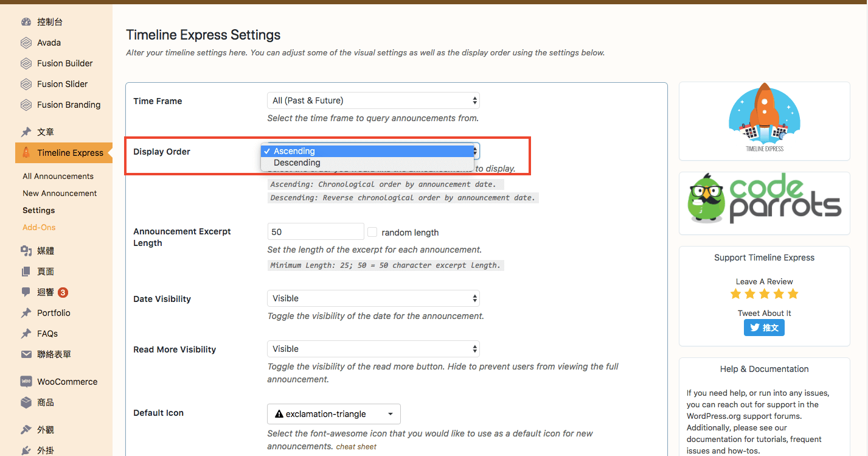Click the Announcement Excerpt Length input field
This screenshot has height=456, width=868.
tap(316, 232)
